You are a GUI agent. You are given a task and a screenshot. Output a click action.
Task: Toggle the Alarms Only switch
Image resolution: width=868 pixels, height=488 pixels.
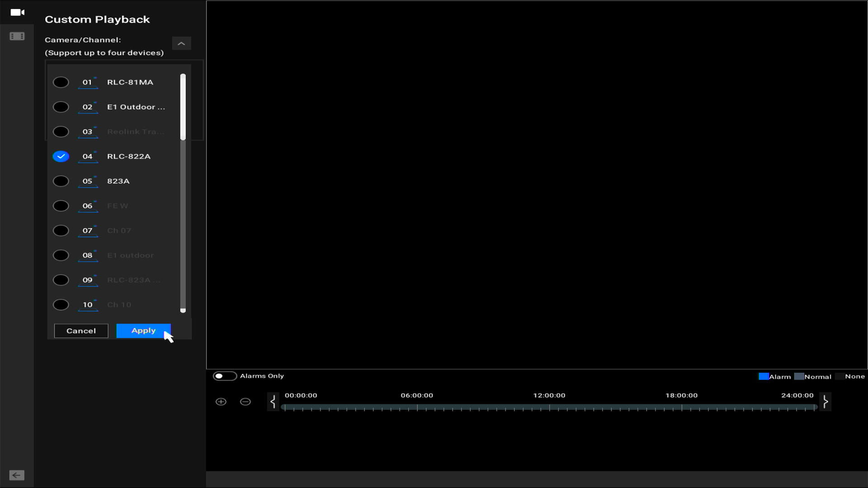[225, 376]
